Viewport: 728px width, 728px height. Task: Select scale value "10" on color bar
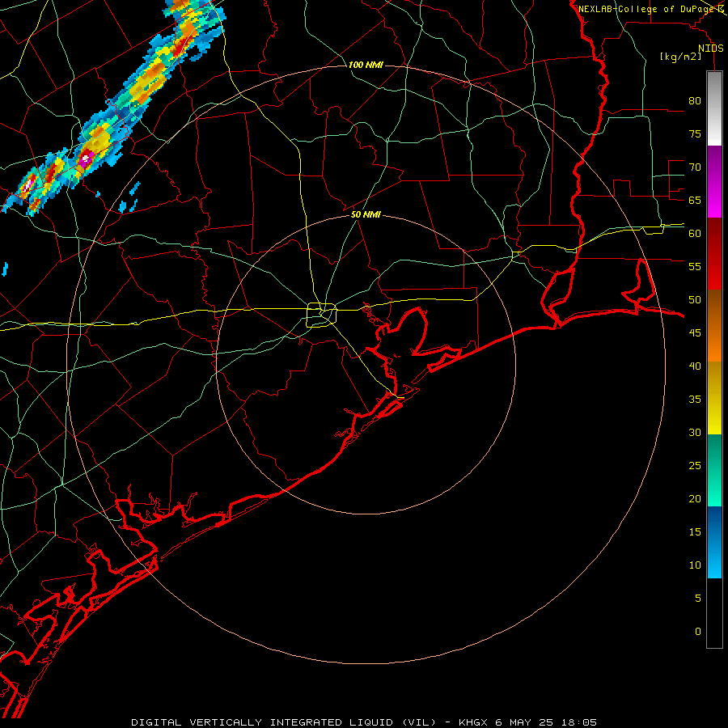coord(695,565)
